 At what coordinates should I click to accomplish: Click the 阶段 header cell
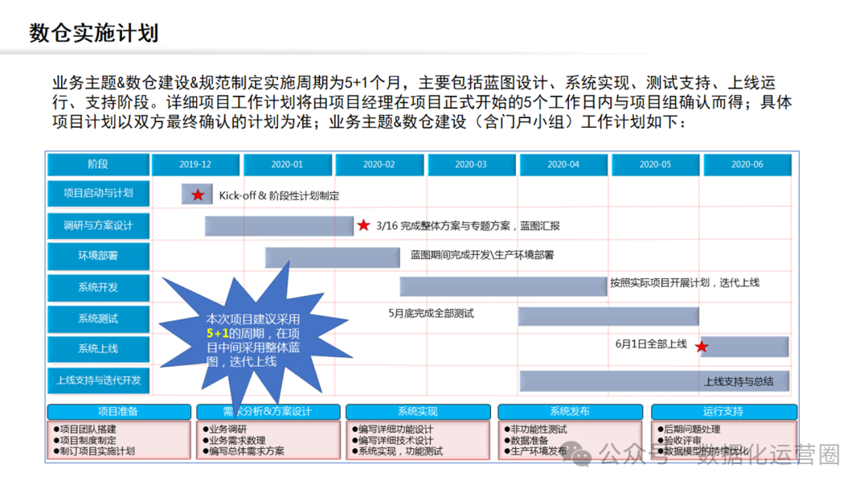pos(98,165)
